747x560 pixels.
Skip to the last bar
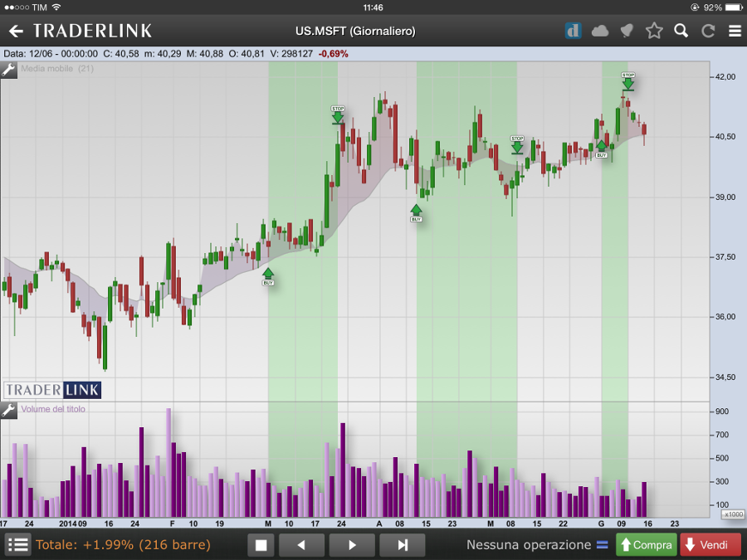tap(403, 545)
